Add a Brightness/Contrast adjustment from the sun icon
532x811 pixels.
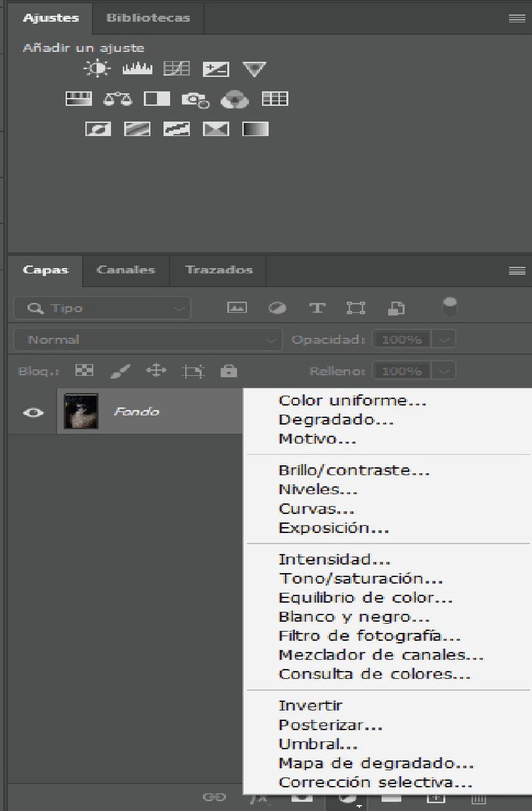[98, 68]
